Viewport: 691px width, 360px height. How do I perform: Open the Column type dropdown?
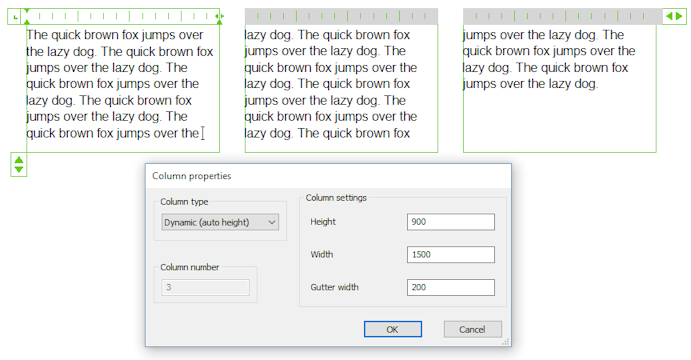pos(220,223)
